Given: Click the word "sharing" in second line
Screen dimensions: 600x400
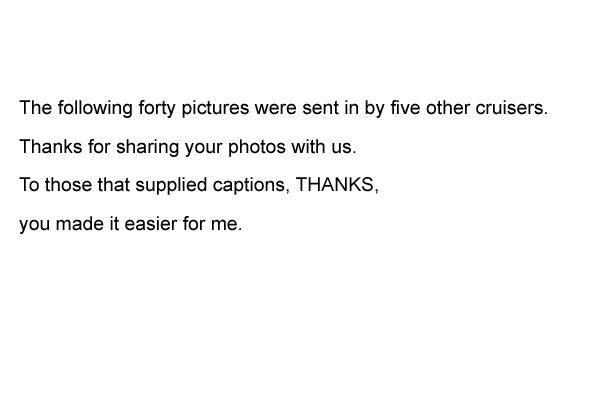Looking at the screenshot, I should click(x=147, y=147).
